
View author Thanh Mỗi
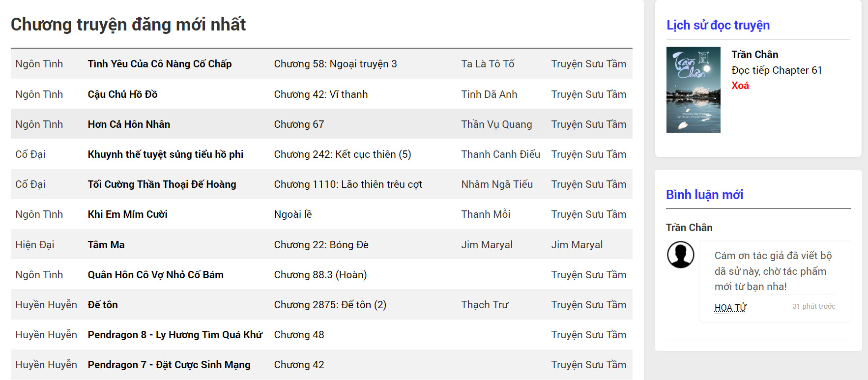click(486, 214)
